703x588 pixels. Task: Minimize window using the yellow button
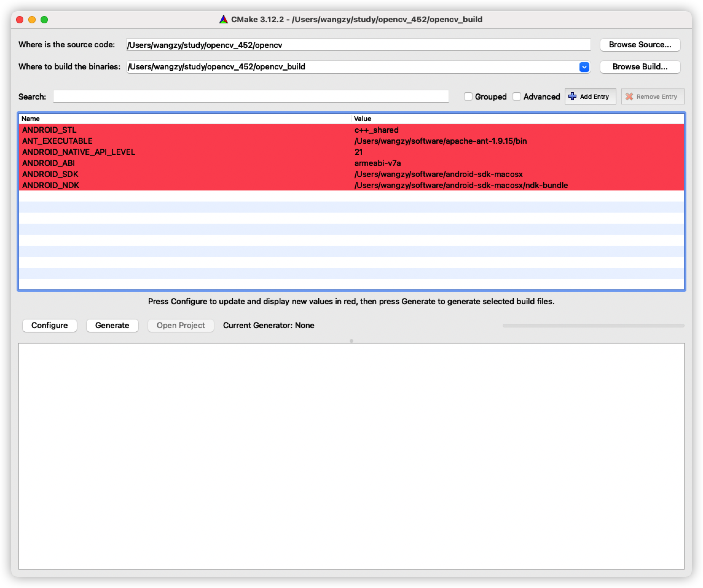point(32,20)
